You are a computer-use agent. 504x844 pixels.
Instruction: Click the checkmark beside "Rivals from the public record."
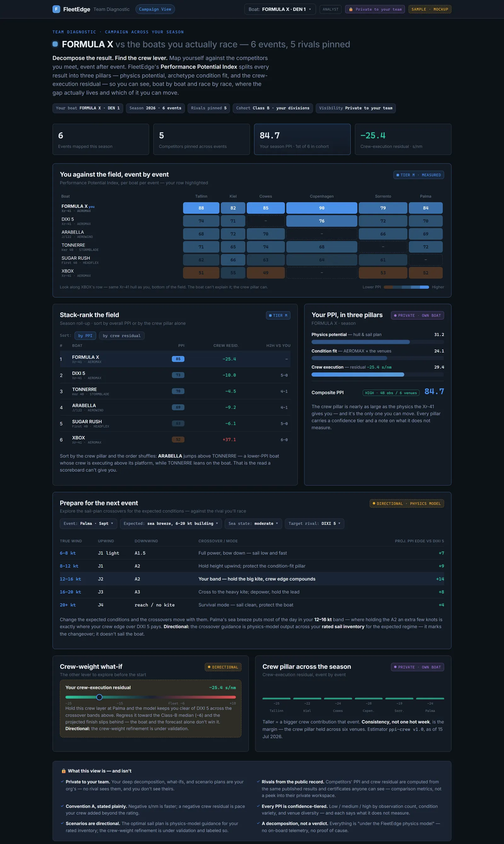point(258,782)
